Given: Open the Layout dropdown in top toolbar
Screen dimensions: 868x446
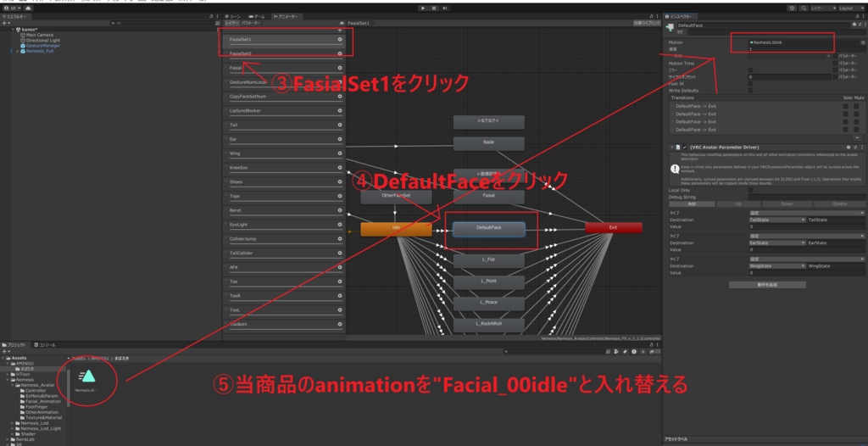Looking at the screenshot, I should [x=853, y=8].
